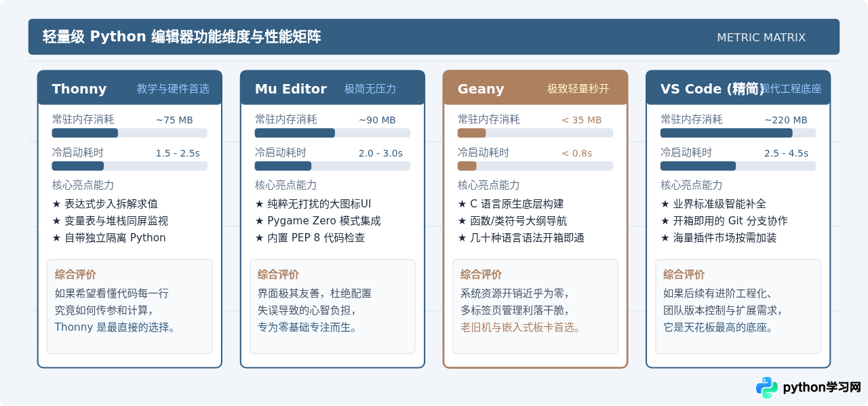Click the Thonny memory usage bar

click(x=130, y=133)
